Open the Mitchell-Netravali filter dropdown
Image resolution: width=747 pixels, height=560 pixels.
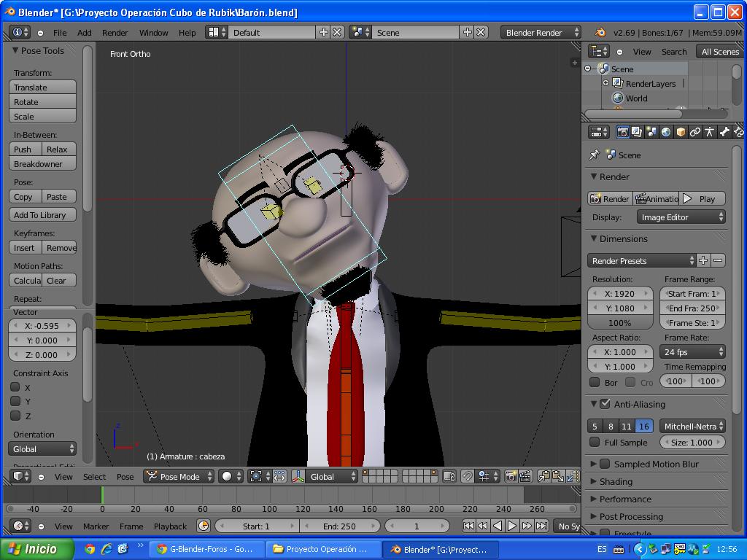click(692, 426)
